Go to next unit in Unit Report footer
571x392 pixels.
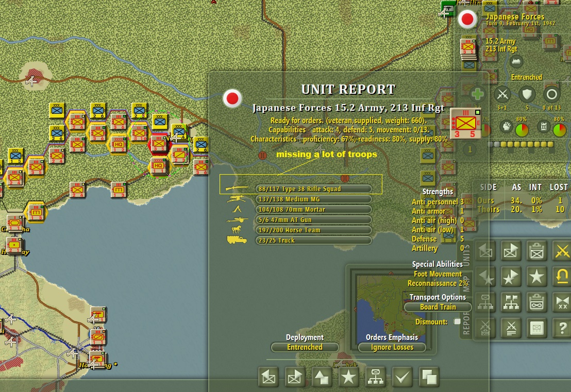click(295, 378)
